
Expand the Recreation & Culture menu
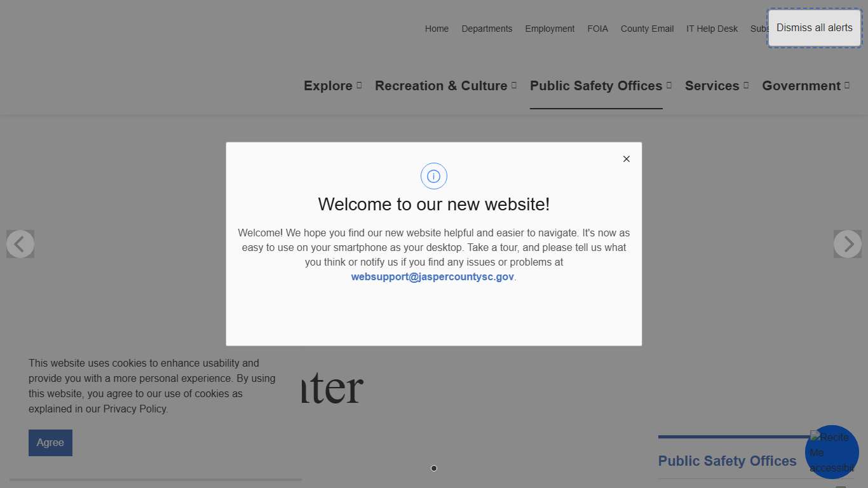point(445,86)
